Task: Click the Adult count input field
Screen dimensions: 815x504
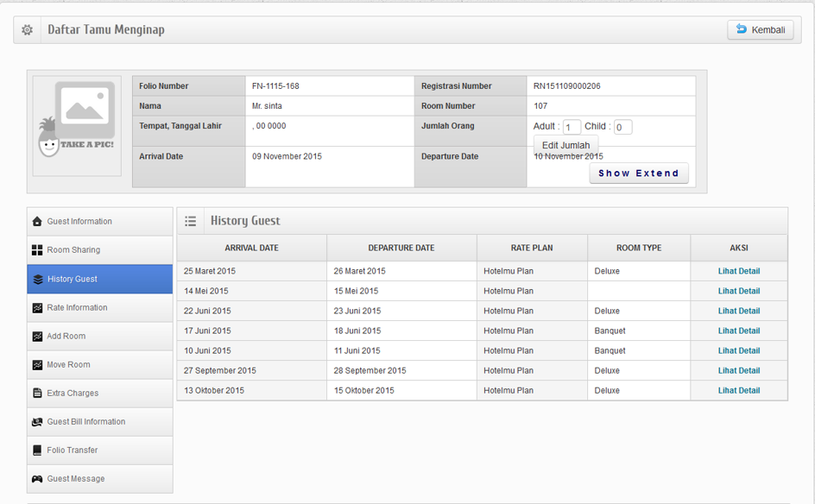Action: [572, 128]
